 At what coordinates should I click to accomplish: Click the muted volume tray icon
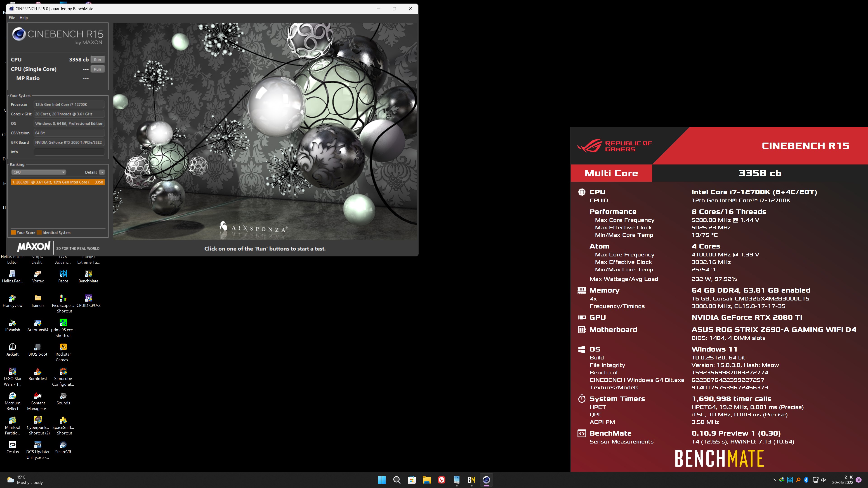click(824, 480)
